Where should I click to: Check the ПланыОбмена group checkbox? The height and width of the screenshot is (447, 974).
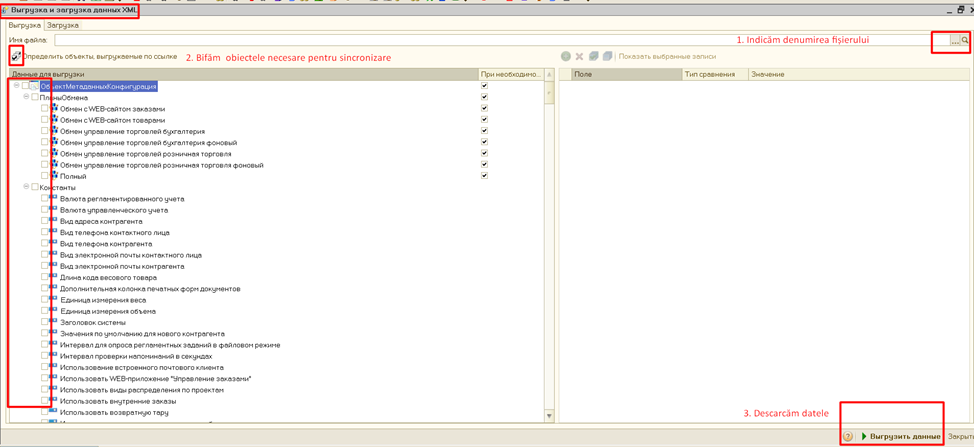pos(35,97)
